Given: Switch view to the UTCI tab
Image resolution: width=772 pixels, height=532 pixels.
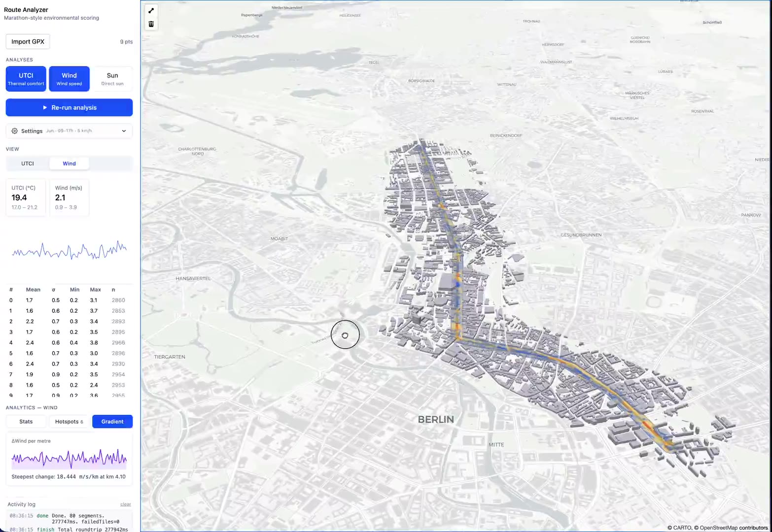Looking at the screenshot, I should pos(28,164).
